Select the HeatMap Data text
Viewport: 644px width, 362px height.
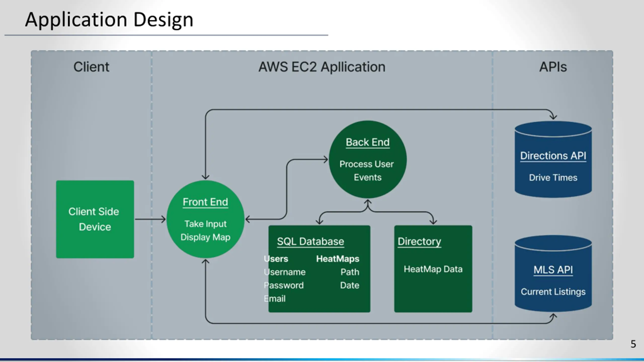click(x=433, y=269)
